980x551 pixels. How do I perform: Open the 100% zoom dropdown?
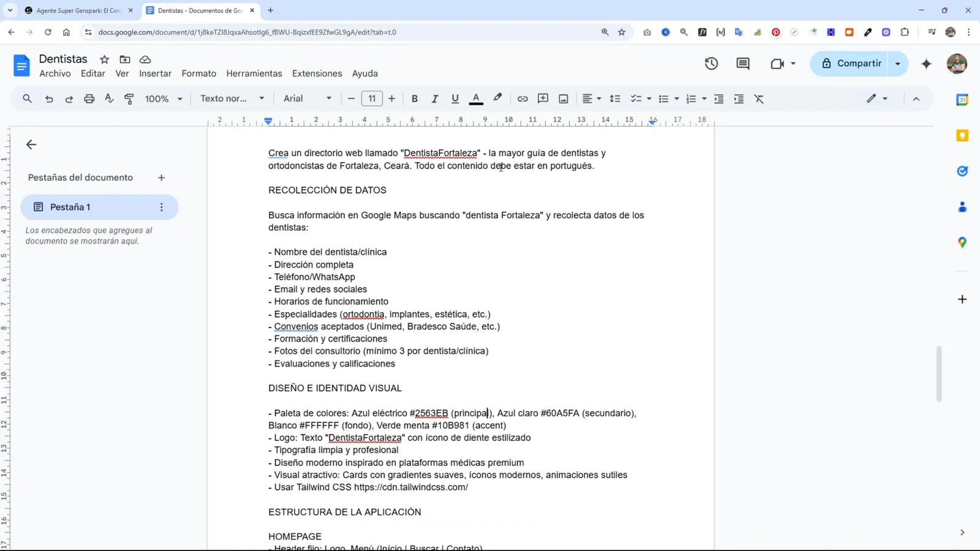162,99
